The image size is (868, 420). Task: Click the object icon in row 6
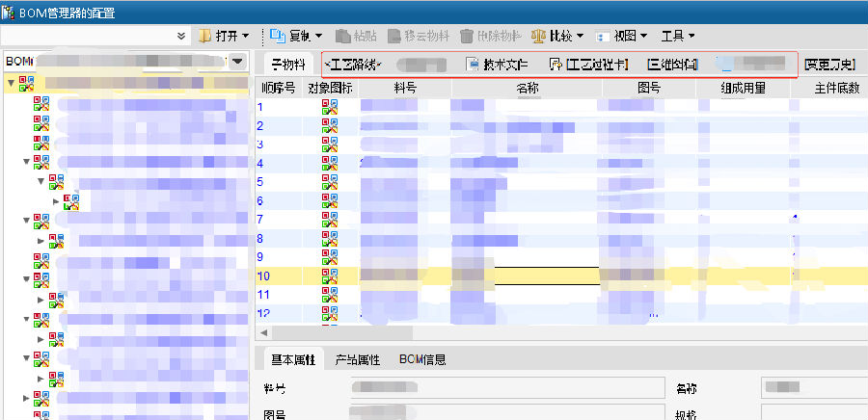click(x=330, y=201)
